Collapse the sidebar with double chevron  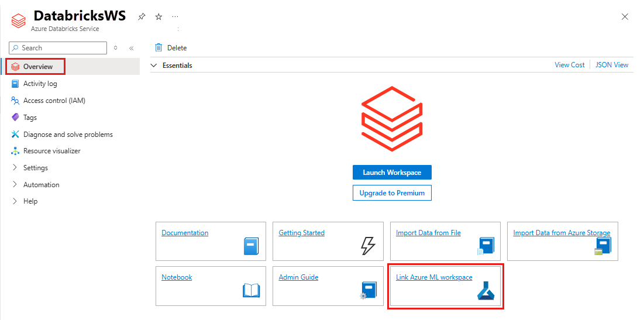(x=132, y=48)
